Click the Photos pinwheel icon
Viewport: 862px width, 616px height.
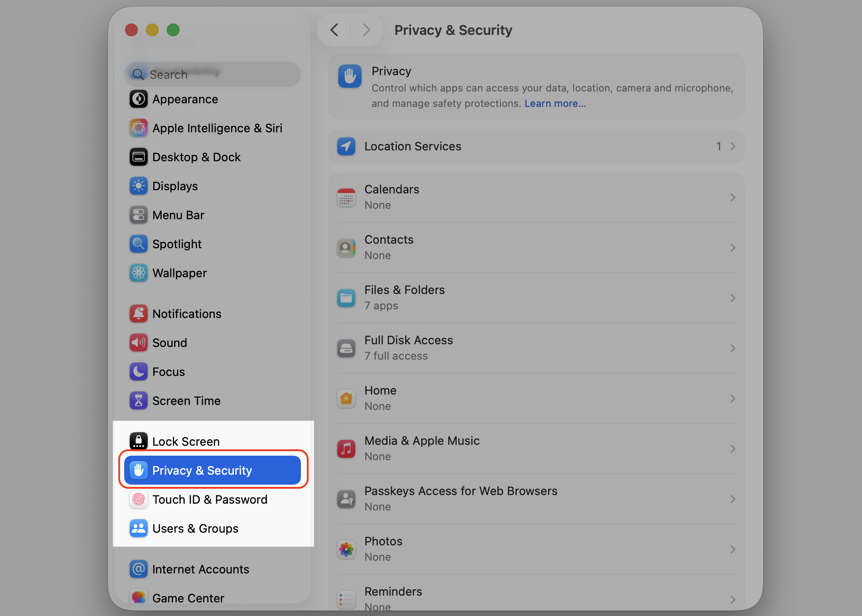(x=346, y=549)
